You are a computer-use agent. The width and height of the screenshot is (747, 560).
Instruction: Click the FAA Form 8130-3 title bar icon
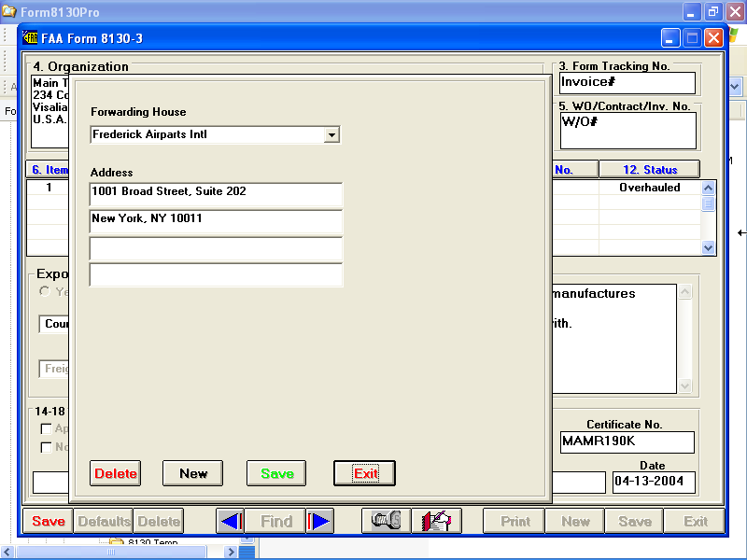[x=30, y=38]
